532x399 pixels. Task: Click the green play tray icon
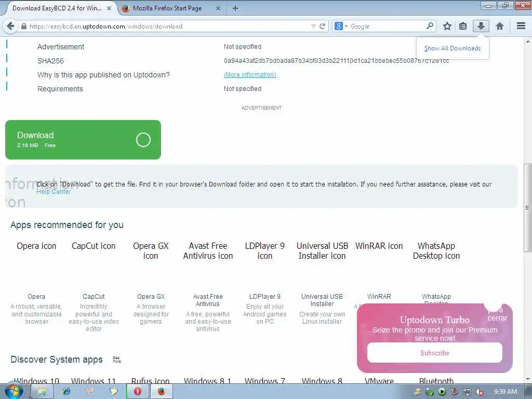pos(443,392)
